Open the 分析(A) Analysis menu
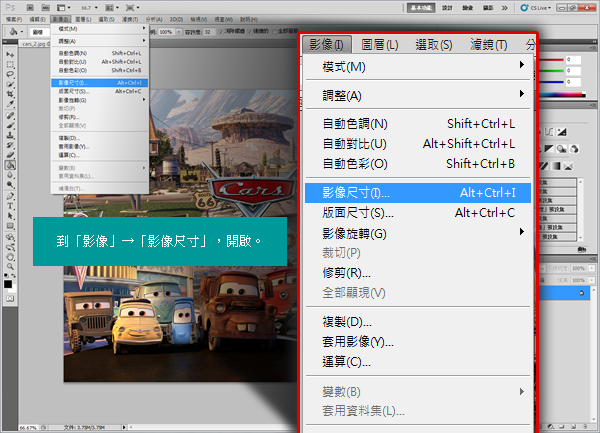The image size is (600, 433). (x=154, y=19)
